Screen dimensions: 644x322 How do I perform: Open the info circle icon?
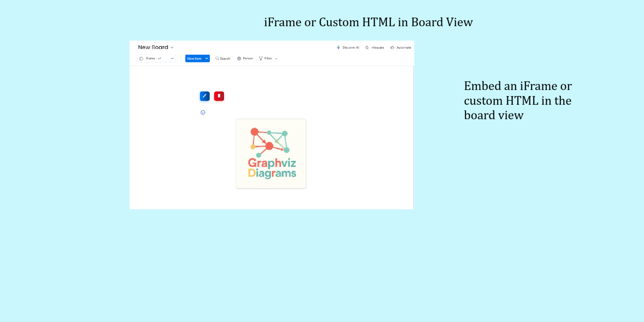tap(203, 112)
